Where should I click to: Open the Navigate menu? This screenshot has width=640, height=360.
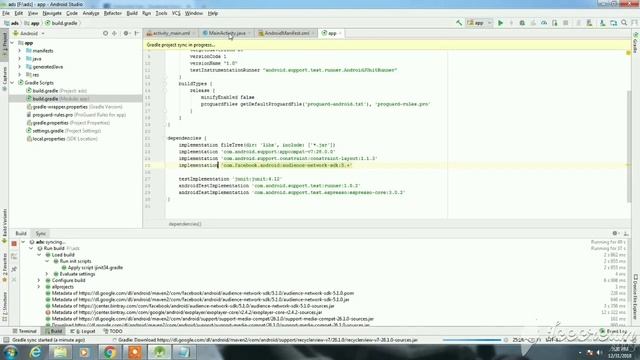click(52, 13)
